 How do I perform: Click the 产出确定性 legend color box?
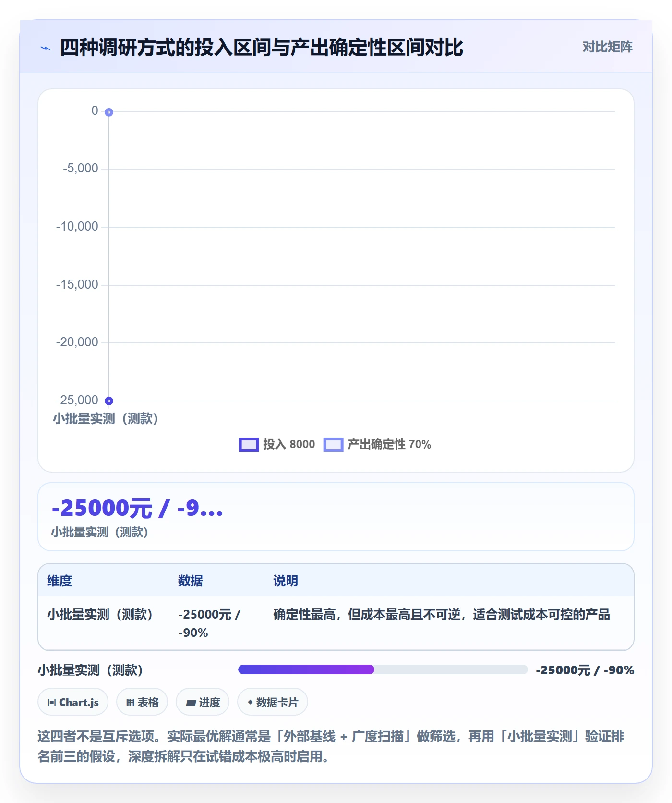333,445
